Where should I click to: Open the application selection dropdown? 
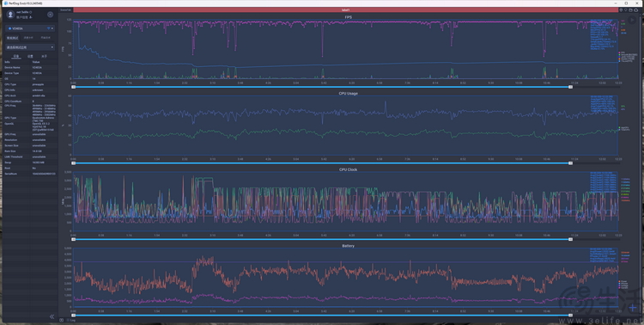(30, 47)
